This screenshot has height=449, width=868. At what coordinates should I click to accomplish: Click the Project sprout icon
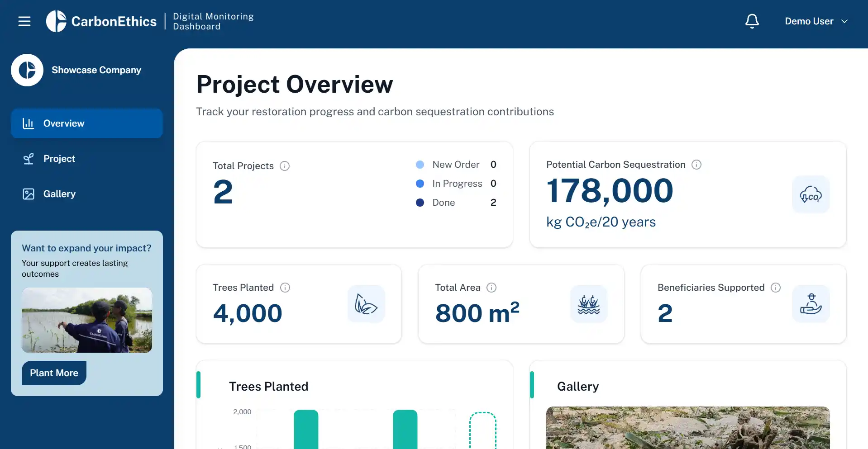(29, 159)
